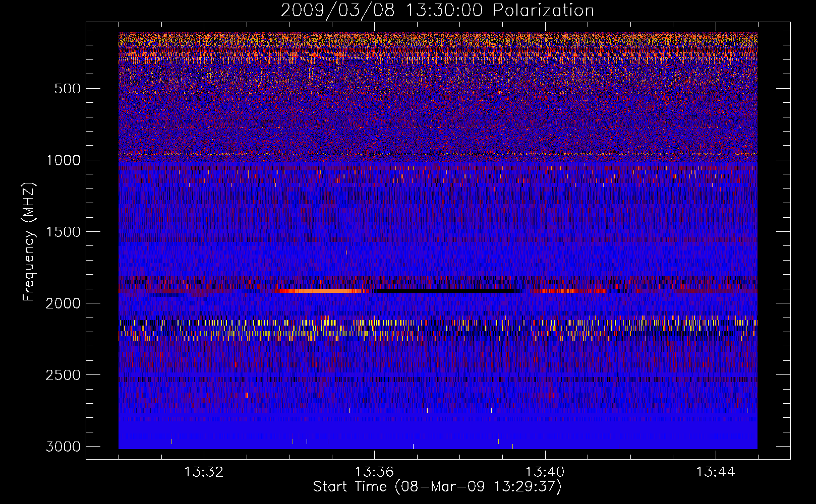816x504 pixels.
Task: Click the bright orange burst near 1900 MHz
Action: (x=323, y=291)
